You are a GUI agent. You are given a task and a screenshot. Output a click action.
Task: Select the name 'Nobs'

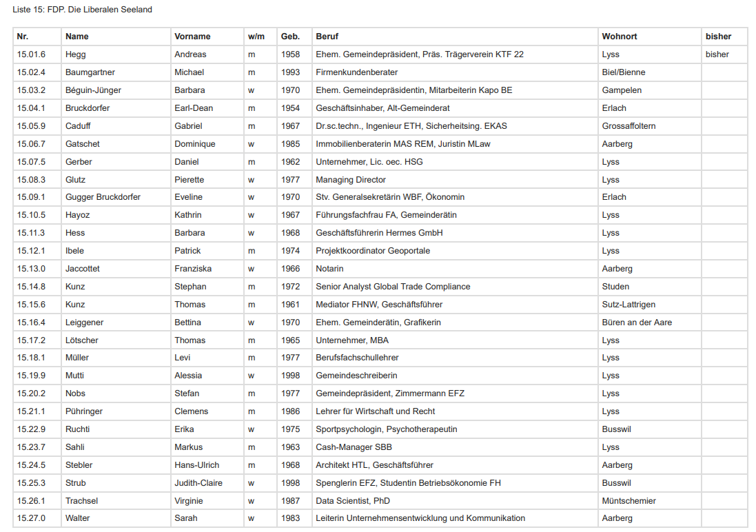(x=75, y=393)
